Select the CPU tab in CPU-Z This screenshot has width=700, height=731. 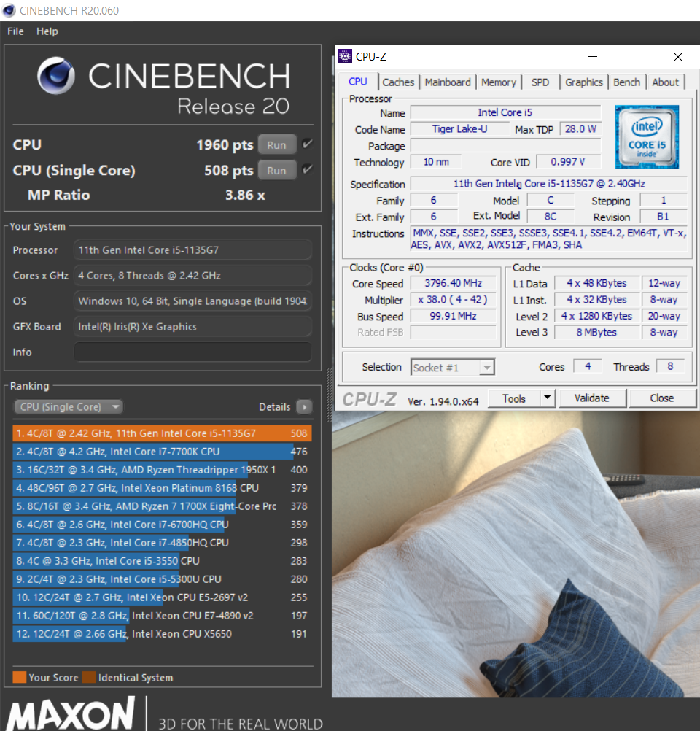coord(358,82)
